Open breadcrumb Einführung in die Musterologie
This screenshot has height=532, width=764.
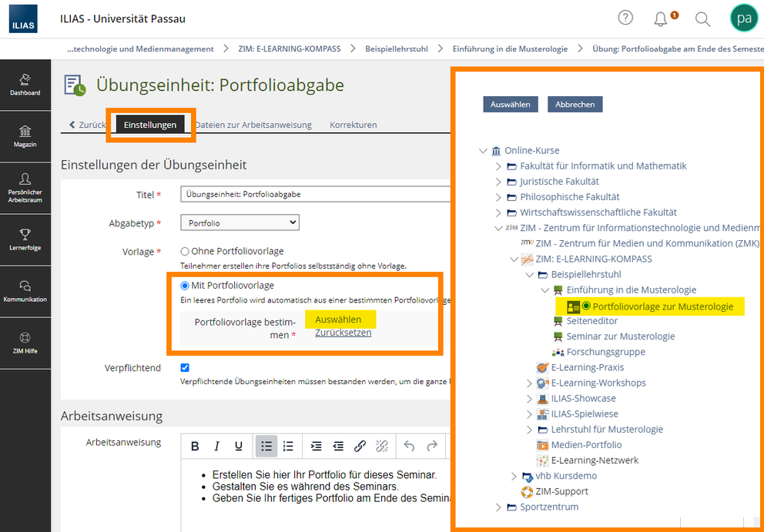pyautogui.click(x=510, y=49)
